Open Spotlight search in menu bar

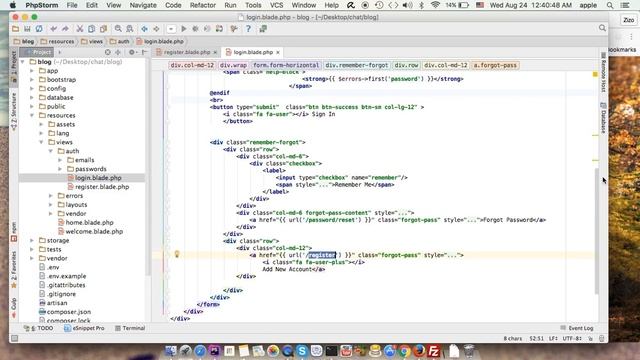610,5
